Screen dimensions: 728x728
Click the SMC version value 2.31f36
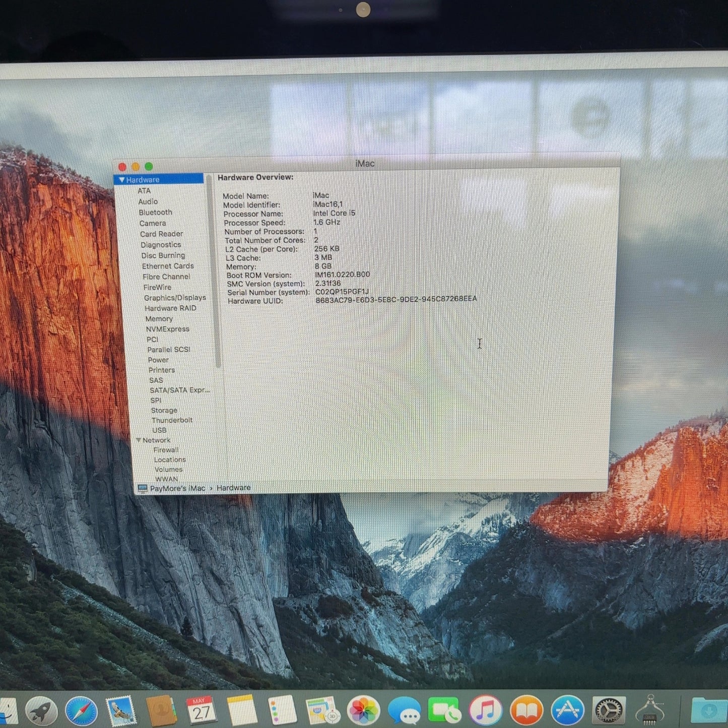click(x=327, y=283)
